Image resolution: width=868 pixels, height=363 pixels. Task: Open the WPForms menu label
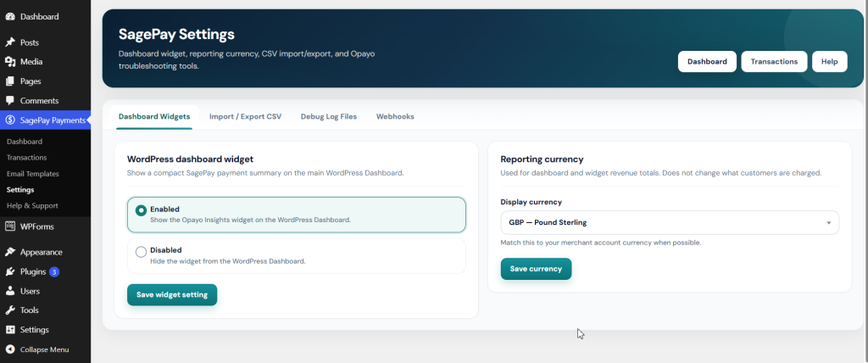coord(37,226)
